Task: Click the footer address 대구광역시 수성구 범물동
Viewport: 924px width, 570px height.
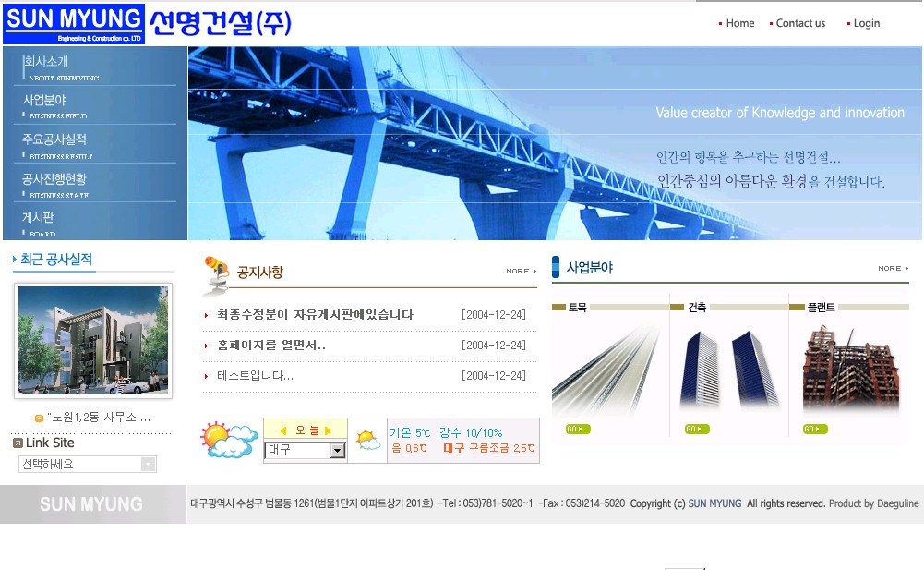Action: pyautogui.click(x=312, y=503)
